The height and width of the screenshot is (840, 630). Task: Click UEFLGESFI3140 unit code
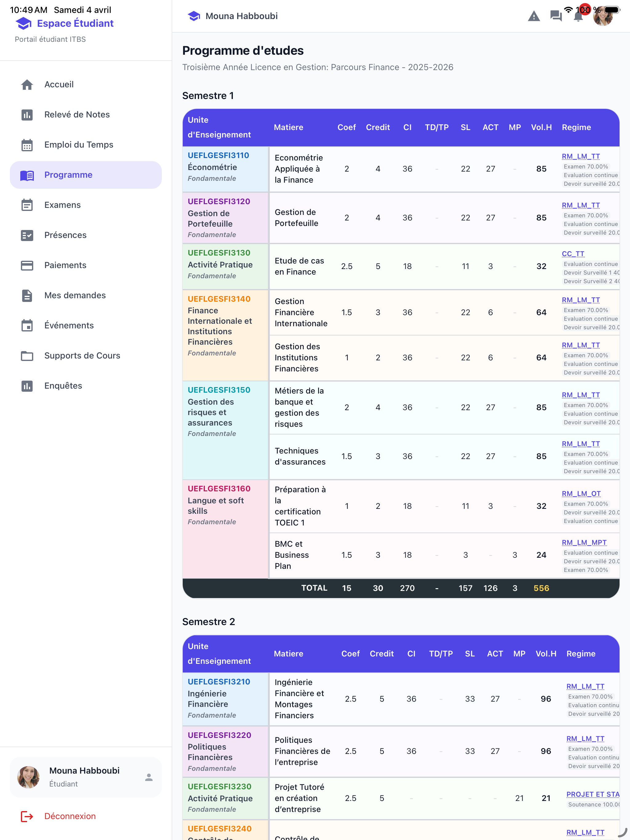click(219, 299)
